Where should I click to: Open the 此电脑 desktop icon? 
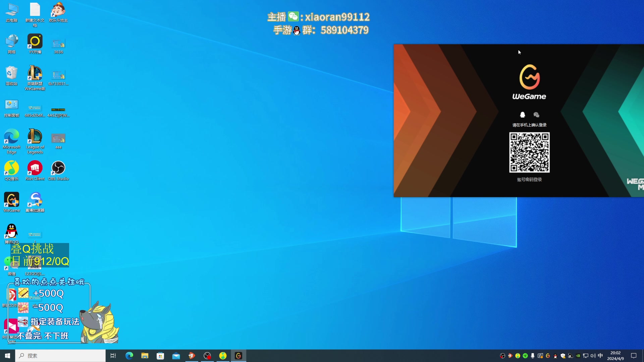click(x=11, y=13)
